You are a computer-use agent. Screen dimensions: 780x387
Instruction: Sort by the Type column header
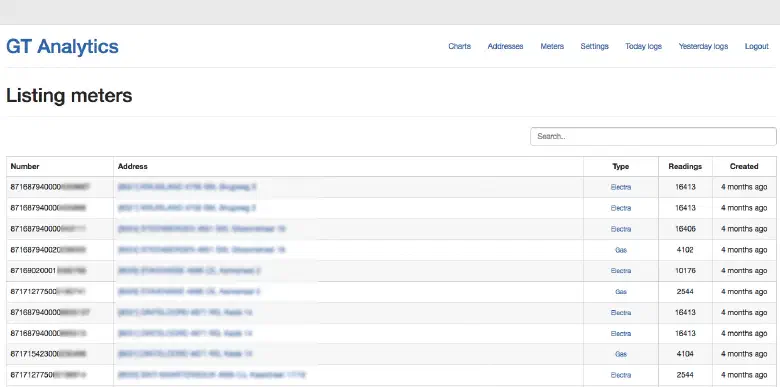621,167
